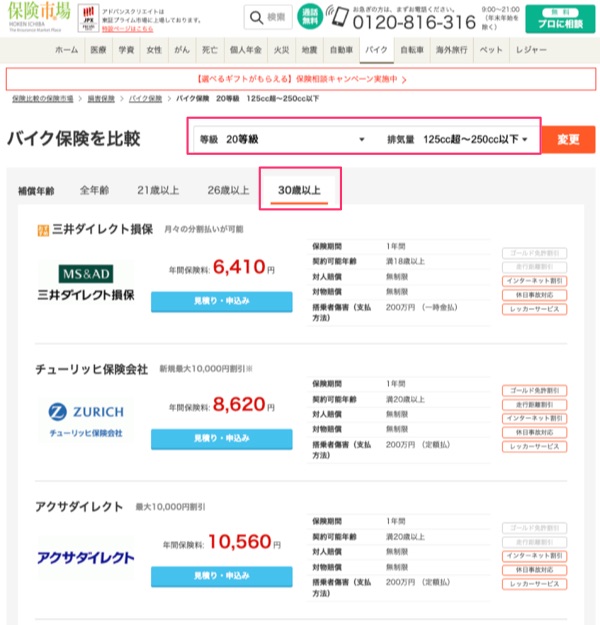Click チューリッヒ レッカーサービス tag
This screenshot has height=625, width=600.
534,446
